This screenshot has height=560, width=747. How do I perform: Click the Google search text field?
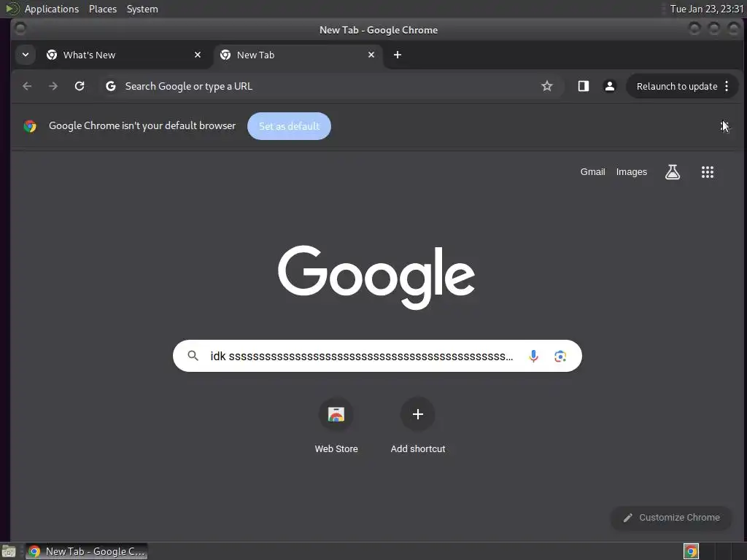coord(362,356)
